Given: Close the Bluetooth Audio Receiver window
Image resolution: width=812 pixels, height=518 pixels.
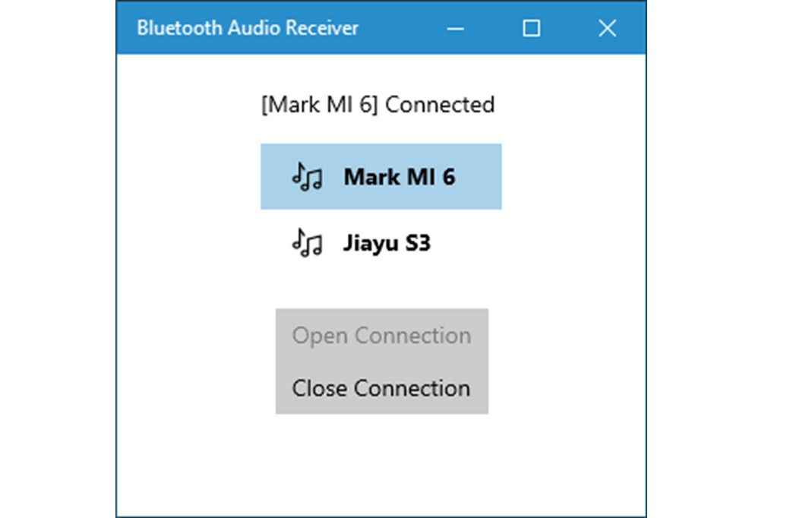Looking at the screenshot, I should pos(607,28).
